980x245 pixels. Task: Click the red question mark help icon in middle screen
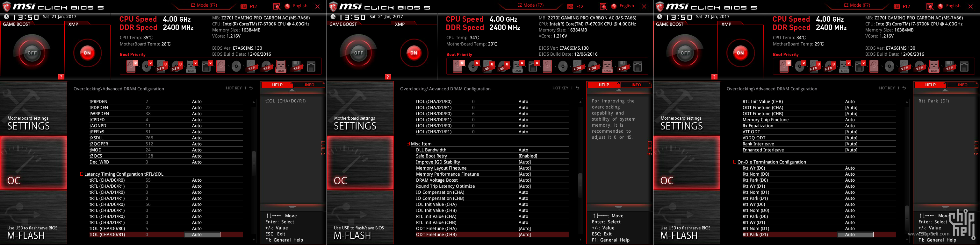coord(388,77)
